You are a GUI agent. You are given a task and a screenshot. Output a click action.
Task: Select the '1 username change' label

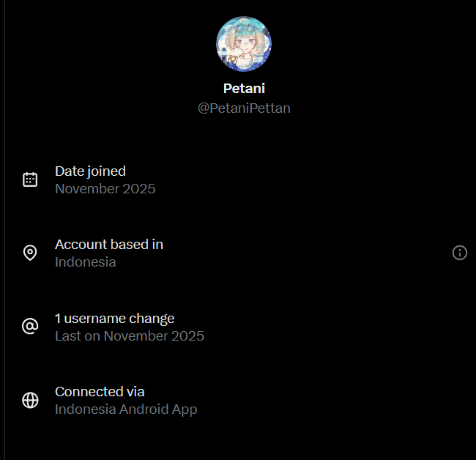(x=114, y=319)
